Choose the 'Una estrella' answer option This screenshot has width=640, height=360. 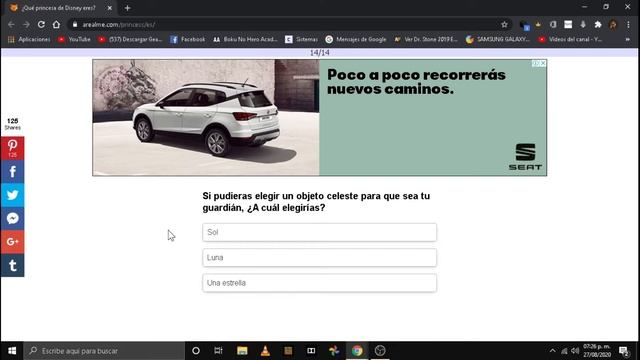pyautogui.click(x=319, y=283)
